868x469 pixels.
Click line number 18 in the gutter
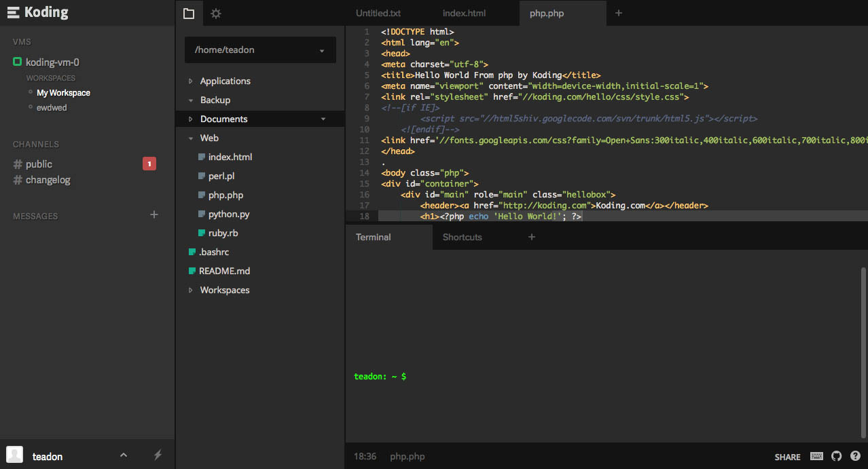365,217
